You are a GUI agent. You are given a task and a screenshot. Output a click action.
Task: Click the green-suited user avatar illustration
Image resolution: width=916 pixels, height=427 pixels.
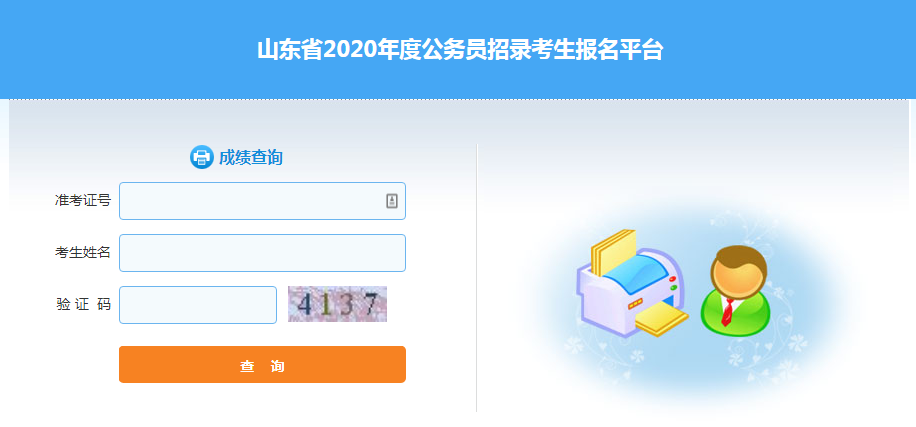[x=736, y=291]
